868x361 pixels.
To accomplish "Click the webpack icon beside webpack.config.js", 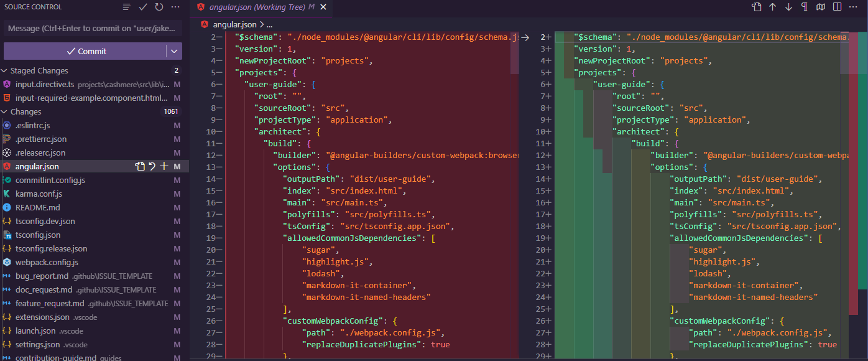I will click(7, 262).
